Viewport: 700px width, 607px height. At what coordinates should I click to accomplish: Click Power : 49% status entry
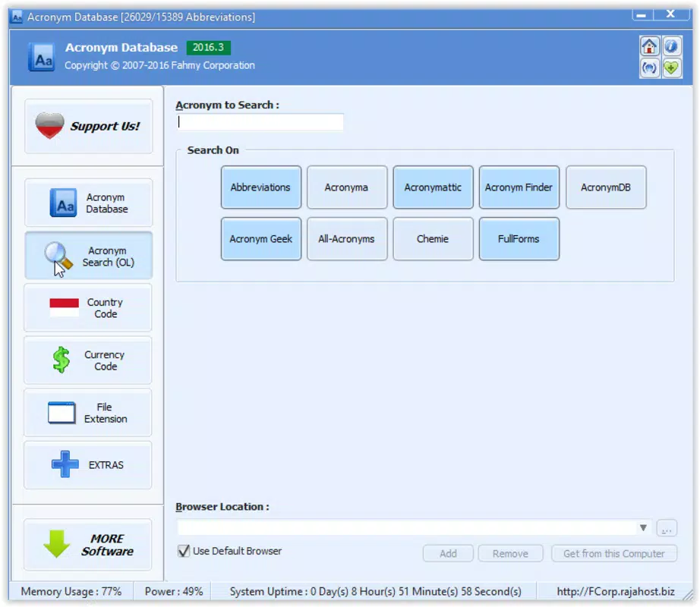174,591
